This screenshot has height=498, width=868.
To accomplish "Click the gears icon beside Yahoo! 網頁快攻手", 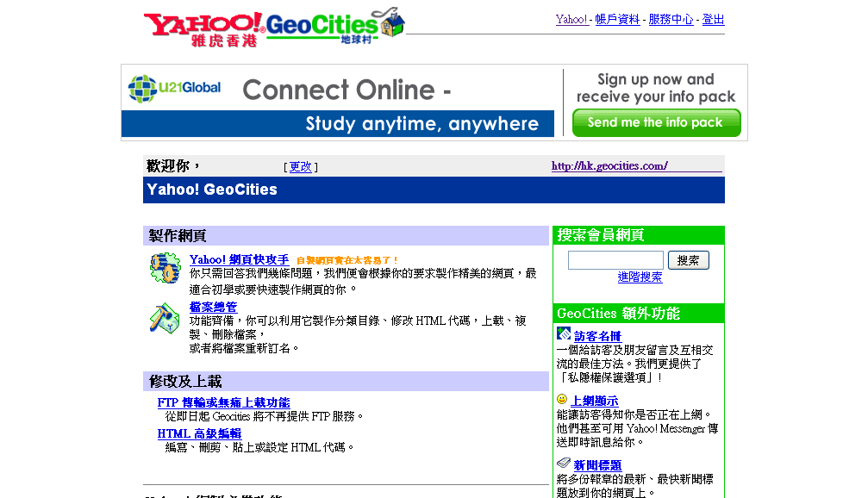I will pos(165,268).
